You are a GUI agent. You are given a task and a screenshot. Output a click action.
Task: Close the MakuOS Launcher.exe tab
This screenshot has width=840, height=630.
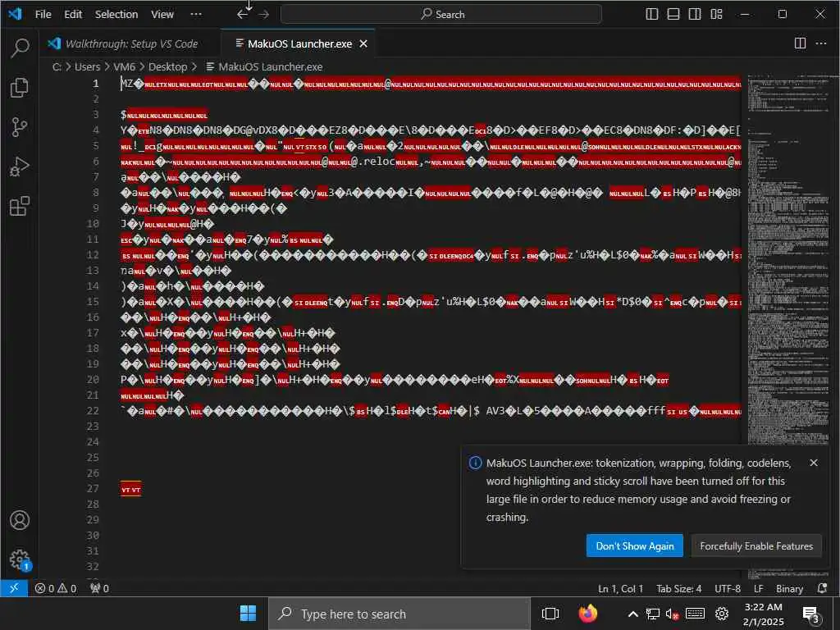(363, 44)
